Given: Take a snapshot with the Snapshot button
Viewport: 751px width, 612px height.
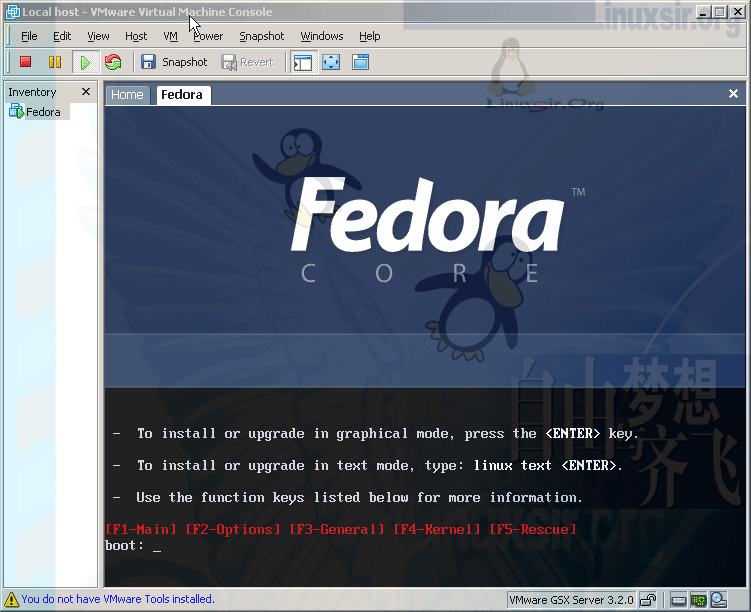Looking at the screenshot, I should [174, 62].
